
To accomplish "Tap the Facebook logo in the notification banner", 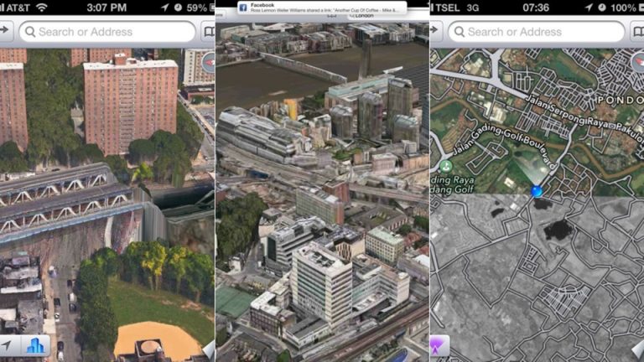I will [x=242, y=8].
